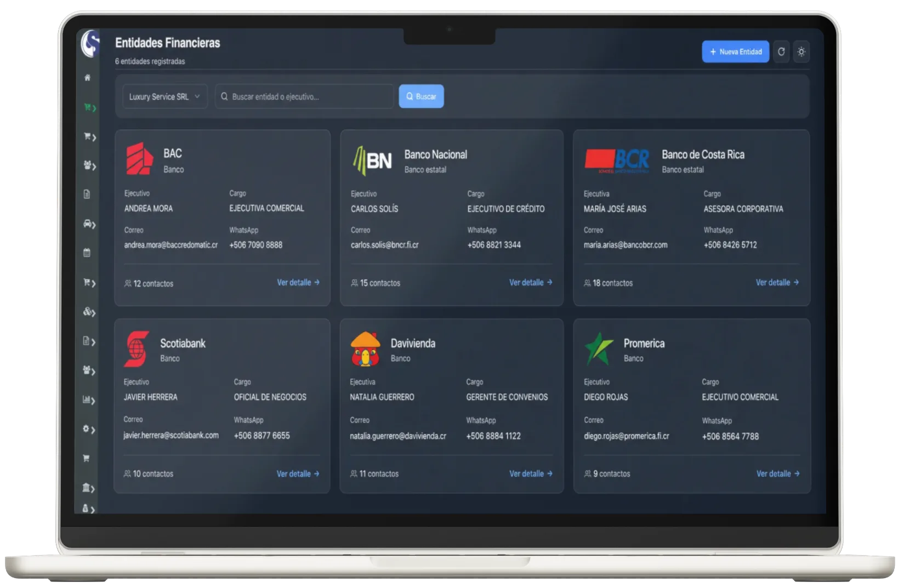The width and height of the screenshot is (898, 588).
Task: Expand the car vehicle sidebar menu
Action: pyautogui.click(x=89, y=224)
